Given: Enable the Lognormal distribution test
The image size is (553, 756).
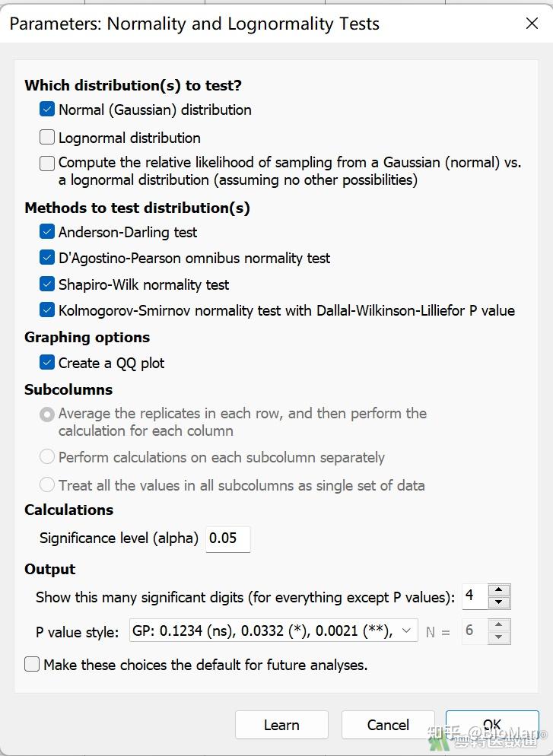Looking at the screenshot, I should pyautogui.click(x=47, y=138).
